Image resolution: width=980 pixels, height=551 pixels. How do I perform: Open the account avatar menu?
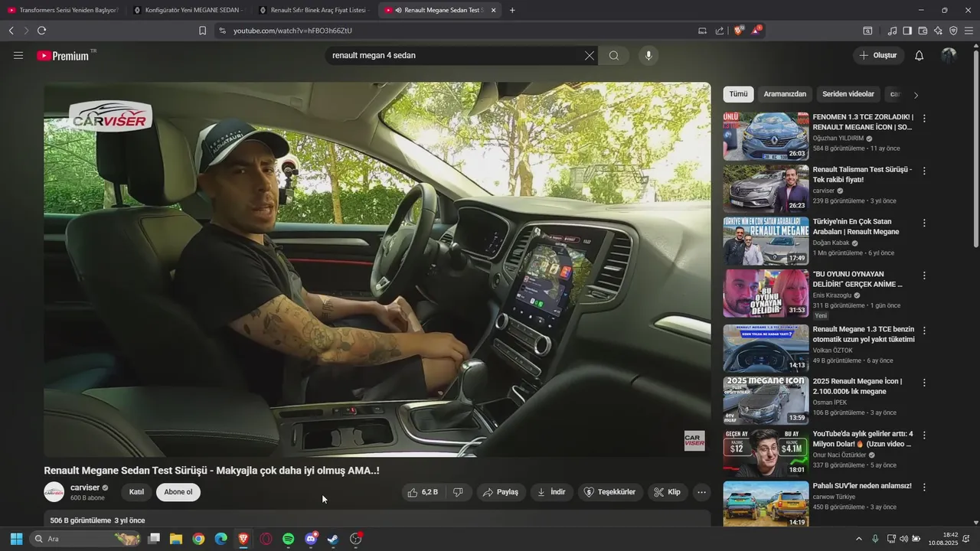point(949,56)
